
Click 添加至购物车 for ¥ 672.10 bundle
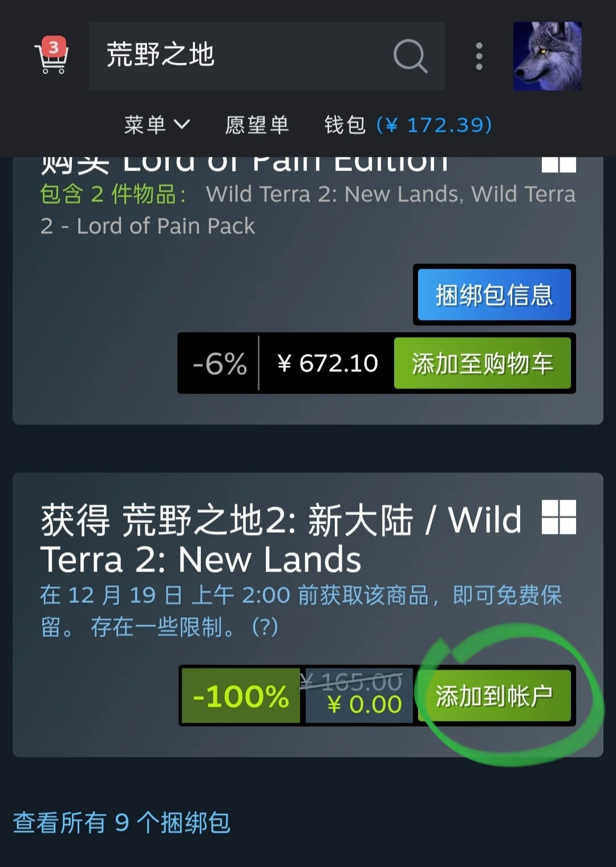coord(483,363)
